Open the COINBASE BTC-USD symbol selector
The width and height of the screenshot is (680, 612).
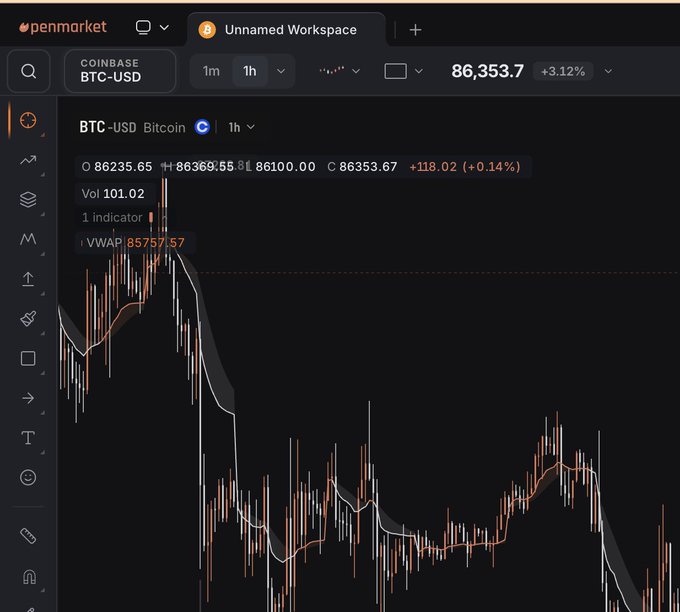(x=120, y=71)
